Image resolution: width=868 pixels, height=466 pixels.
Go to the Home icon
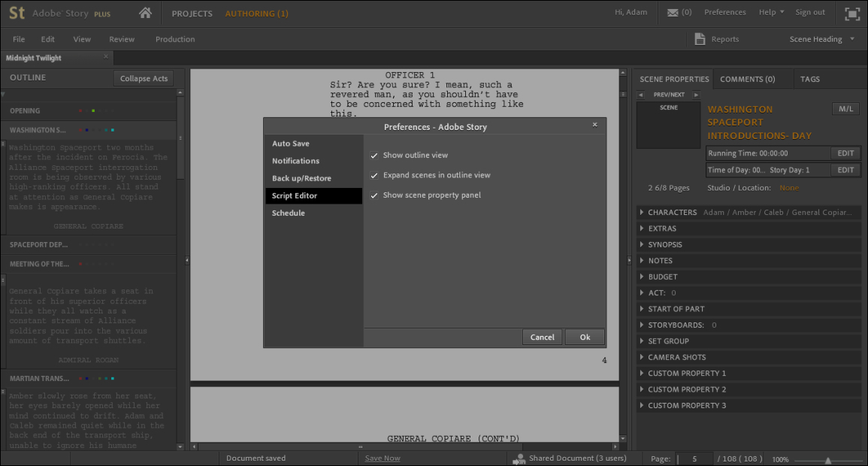[145, 13]
